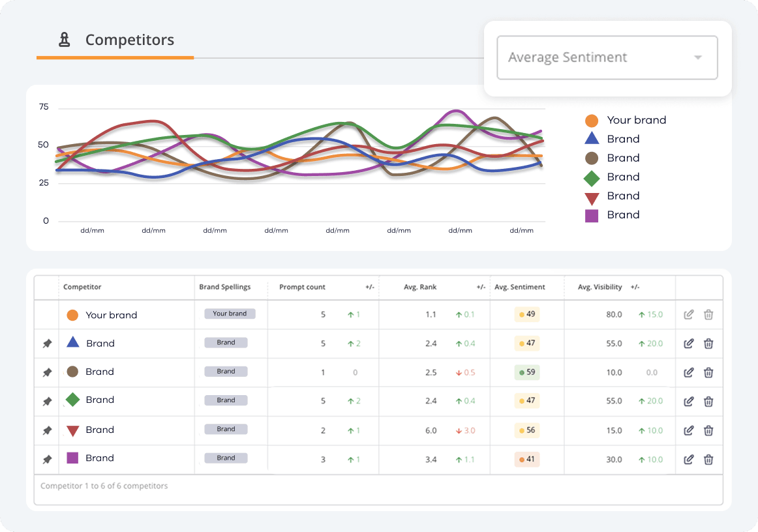Pin icon for purple square Brand row

[47, 459]
